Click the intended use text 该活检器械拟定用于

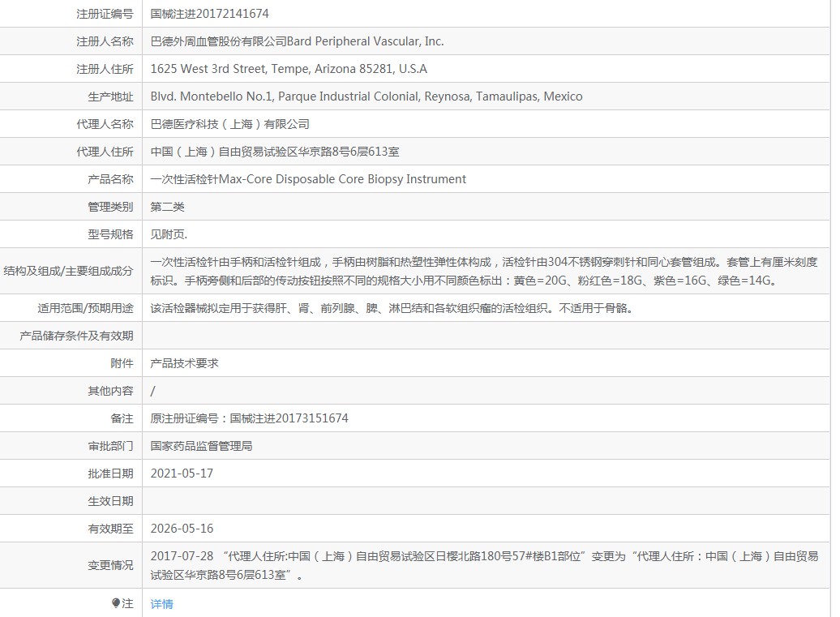392,308
